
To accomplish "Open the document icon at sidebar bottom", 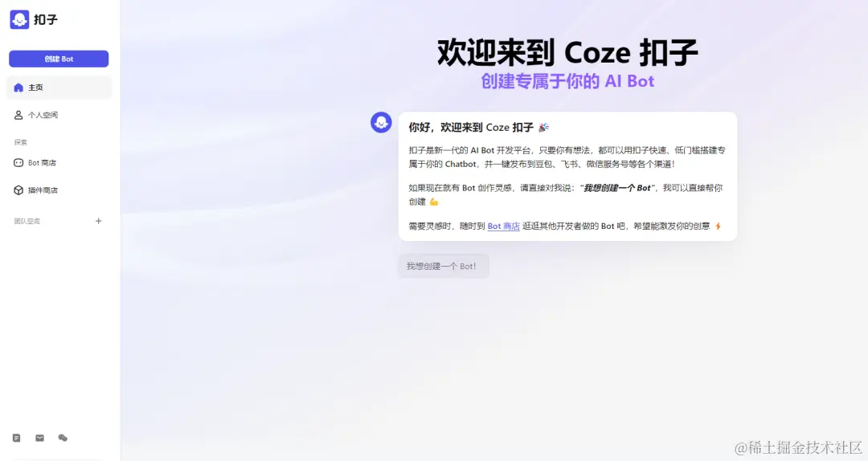I will click(x=17, y=438).
